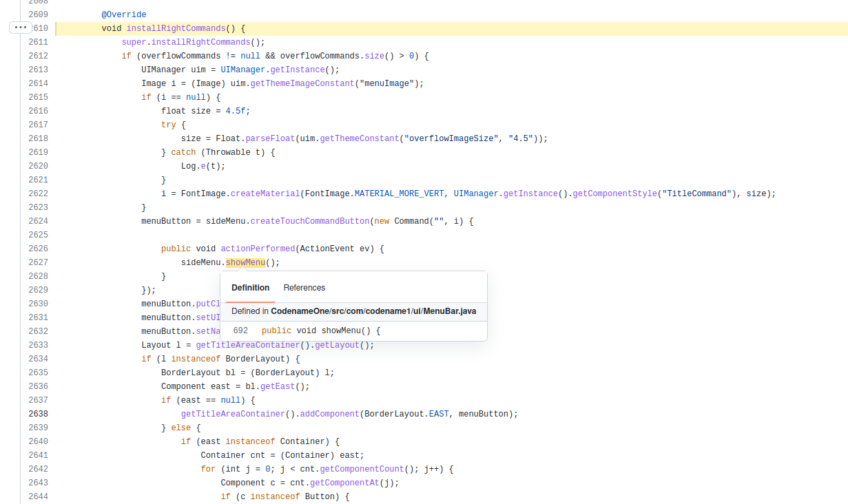The width and height of the screenshot is (848, 504).
Task: Switch to the References tab in popup
Action: (304, 288)
